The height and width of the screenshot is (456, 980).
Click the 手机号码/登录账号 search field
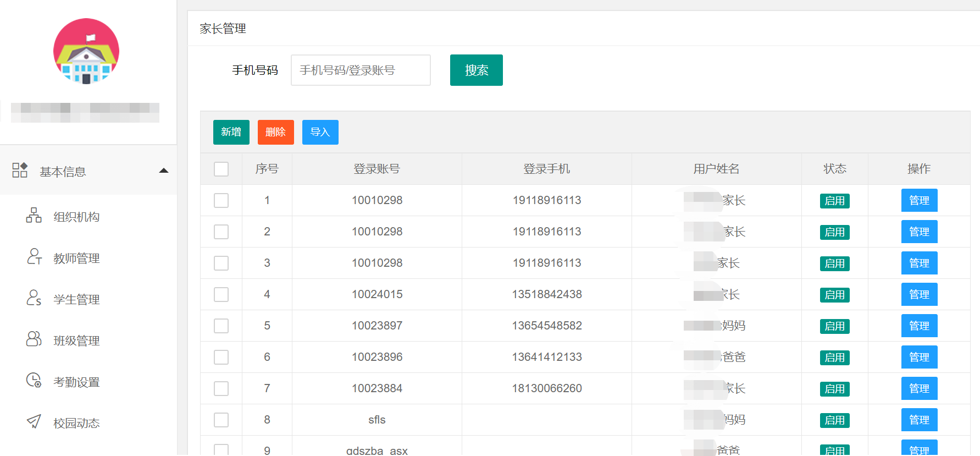(x=361, y=70)
